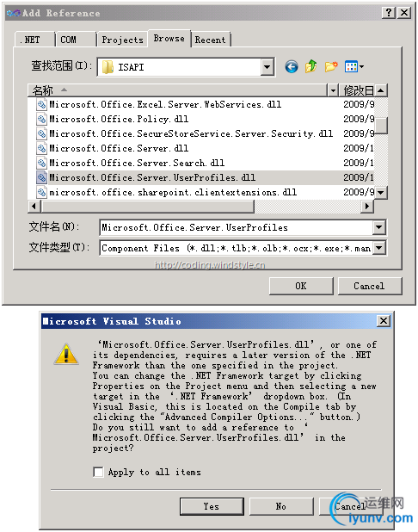Click OK in the Add Reference dialog
Image resolution: width=418 pixels, height=532 pixels.
tap(301, 286)
